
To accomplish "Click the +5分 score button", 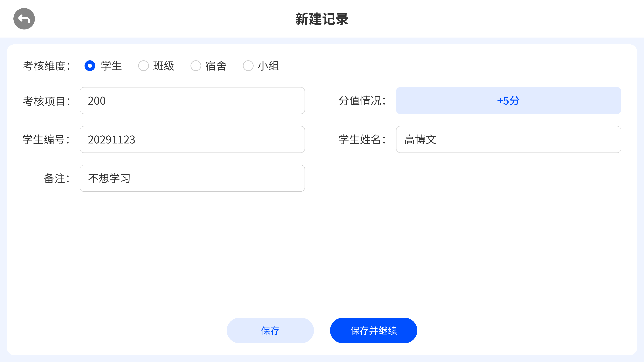I will pyautogui.click(x=508, y=101).
